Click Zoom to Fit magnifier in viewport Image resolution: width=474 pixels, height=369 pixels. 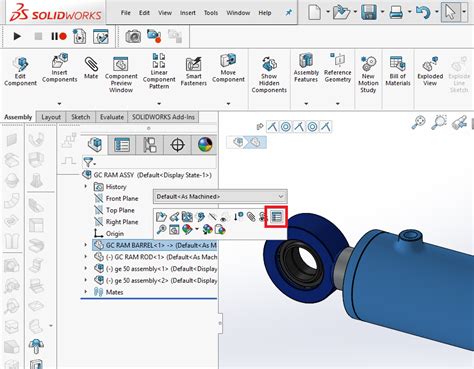click(x=419, y=122)
